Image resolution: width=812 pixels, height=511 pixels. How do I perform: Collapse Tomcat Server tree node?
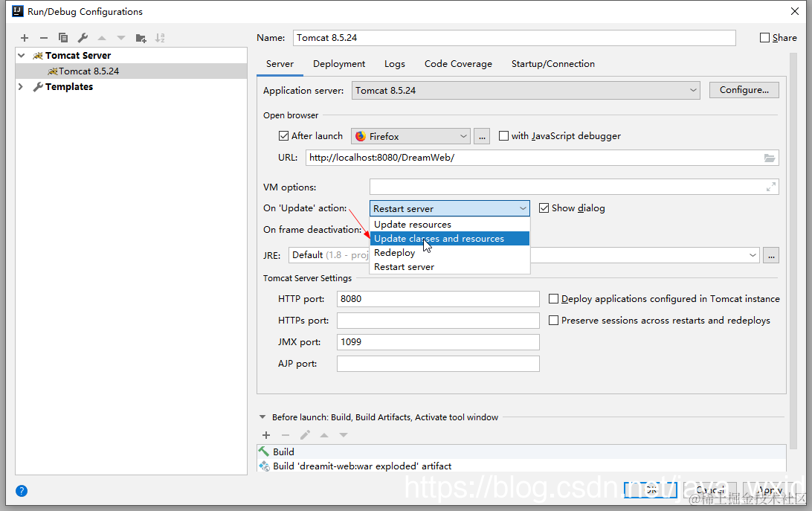coord(22,56)
